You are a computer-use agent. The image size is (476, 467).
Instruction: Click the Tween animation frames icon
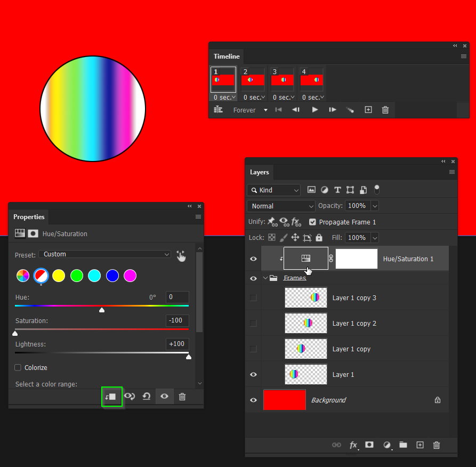click(x=350, y=110)
